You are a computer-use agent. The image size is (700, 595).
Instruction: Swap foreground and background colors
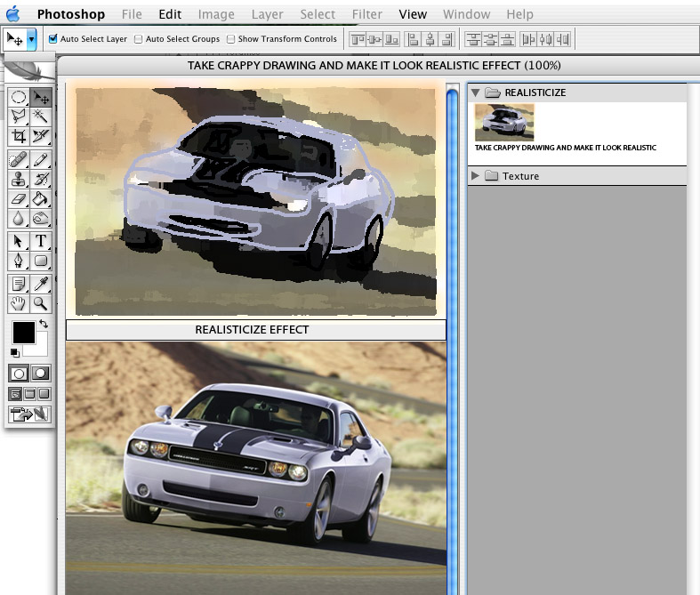[44, 324]
